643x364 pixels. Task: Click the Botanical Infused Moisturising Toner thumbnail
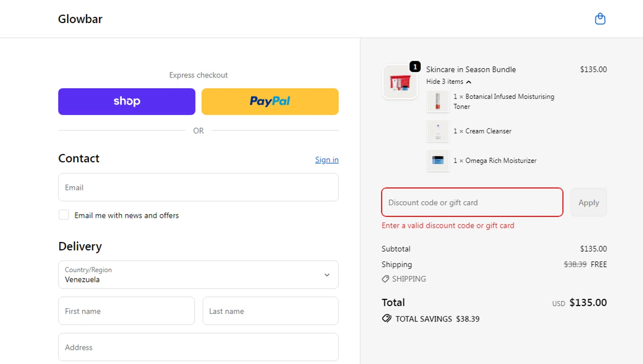(438, 101)
